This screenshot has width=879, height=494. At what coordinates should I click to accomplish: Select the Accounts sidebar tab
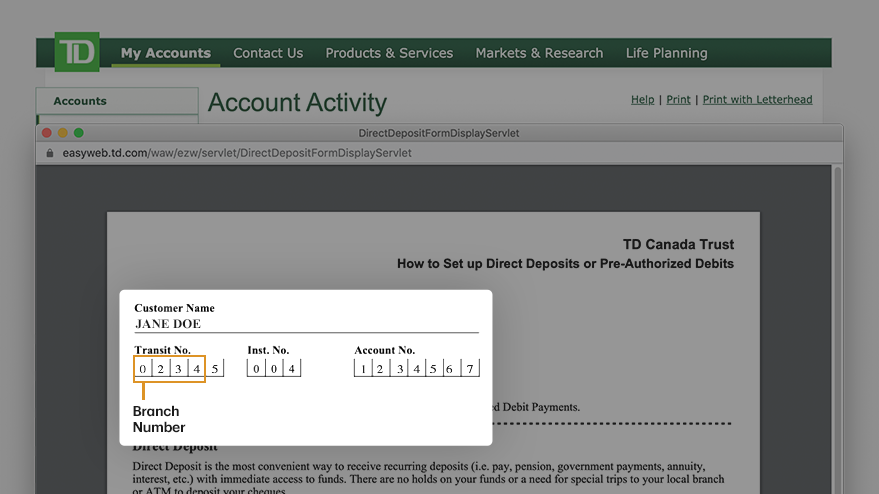coord(117,101)
